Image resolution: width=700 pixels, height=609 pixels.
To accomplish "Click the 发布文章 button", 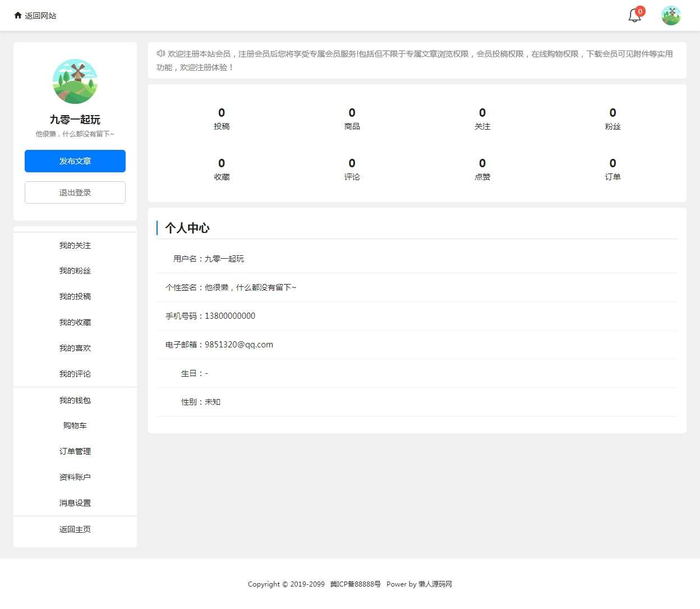I will 75,161.
